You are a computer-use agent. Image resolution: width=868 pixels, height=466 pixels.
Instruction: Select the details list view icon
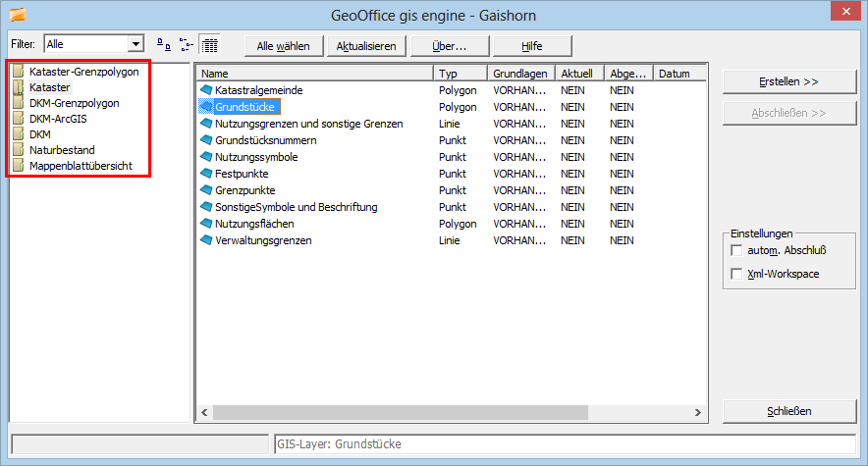[x=210, y=45]
